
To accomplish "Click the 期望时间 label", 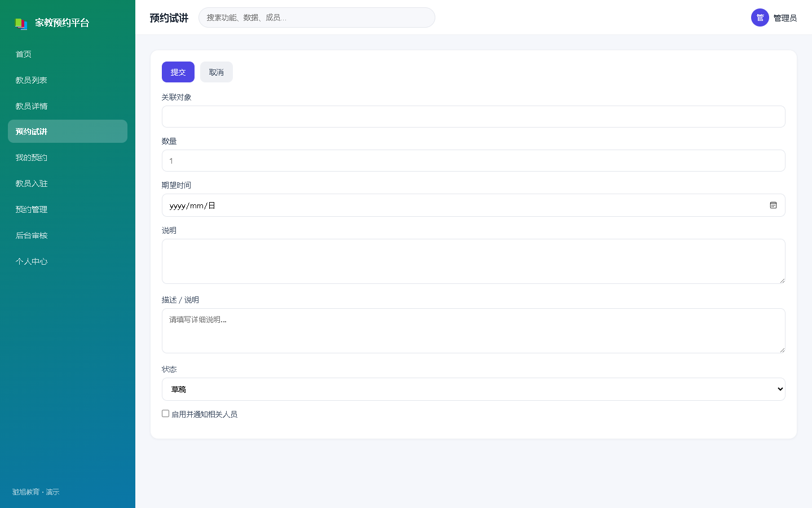I will tap(176, 185).
